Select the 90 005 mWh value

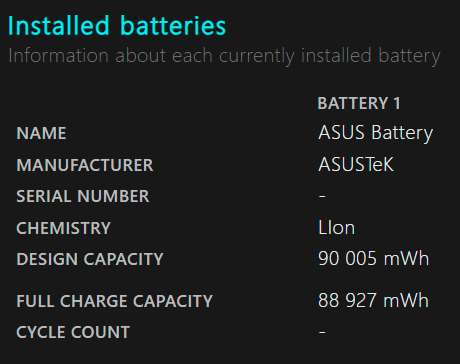(x=373, y=259)
